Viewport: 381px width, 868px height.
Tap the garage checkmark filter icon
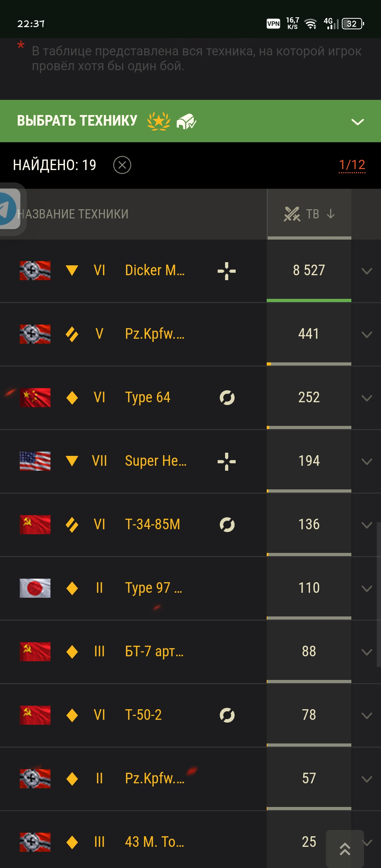pyautogui.click(x=186, y=121)
